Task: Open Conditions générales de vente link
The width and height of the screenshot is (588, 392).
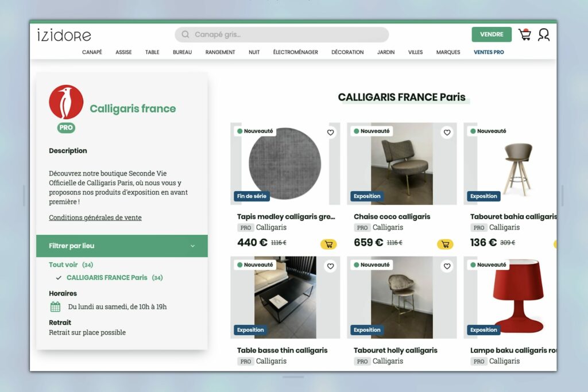Action: pyautogui.click(x=95, y=218)
